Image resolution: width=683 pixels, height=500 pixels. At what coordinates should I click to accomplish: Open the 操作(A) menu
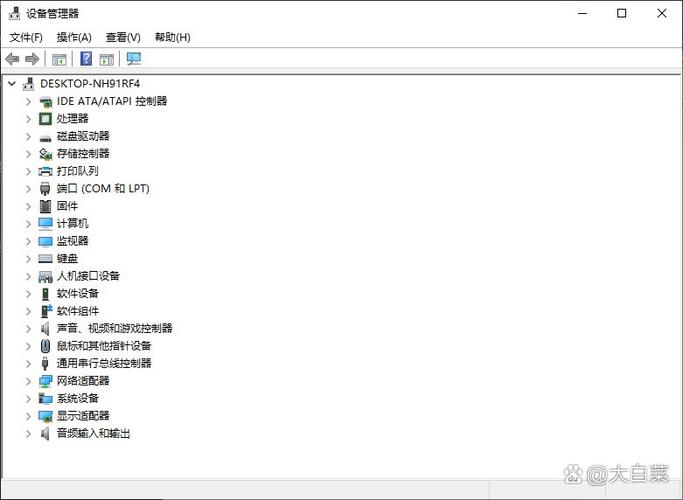[x=74, y=37]
